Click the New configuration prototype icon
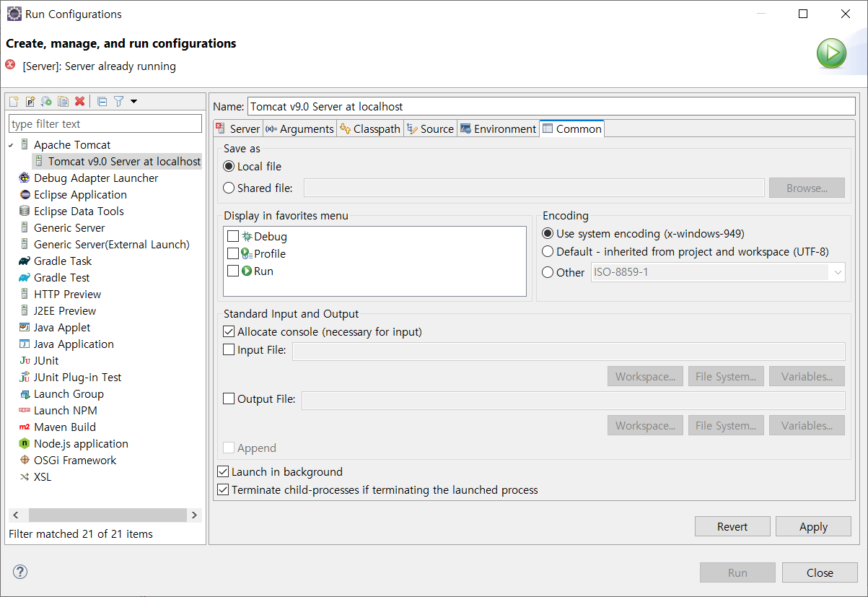 [30, 102]
